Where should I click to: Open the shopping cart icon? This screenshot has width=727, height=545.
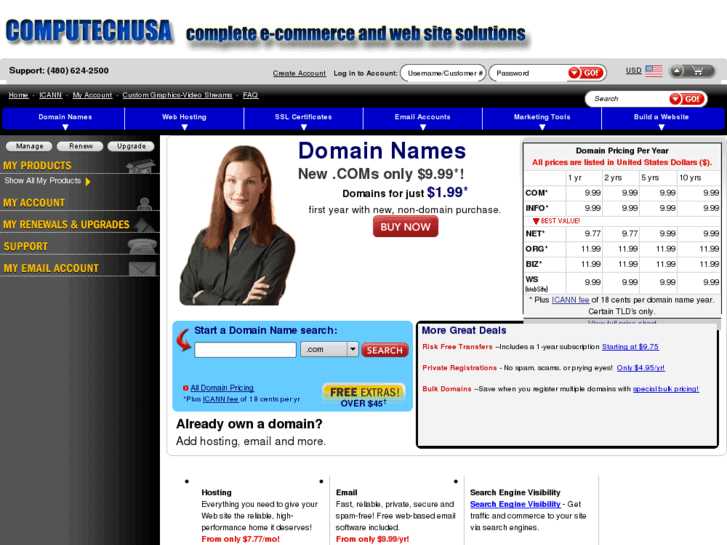(698, 71)
